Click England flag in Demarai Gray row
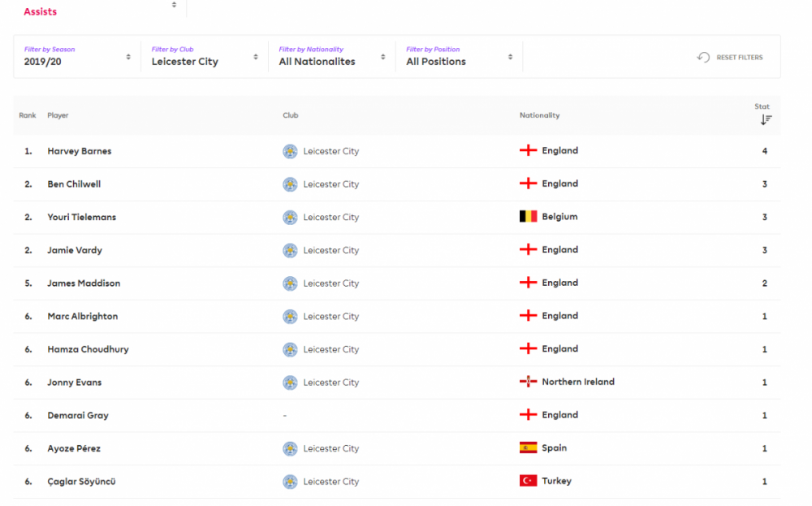This screenshot has width=812, height=506. click(x=529, y=415)
